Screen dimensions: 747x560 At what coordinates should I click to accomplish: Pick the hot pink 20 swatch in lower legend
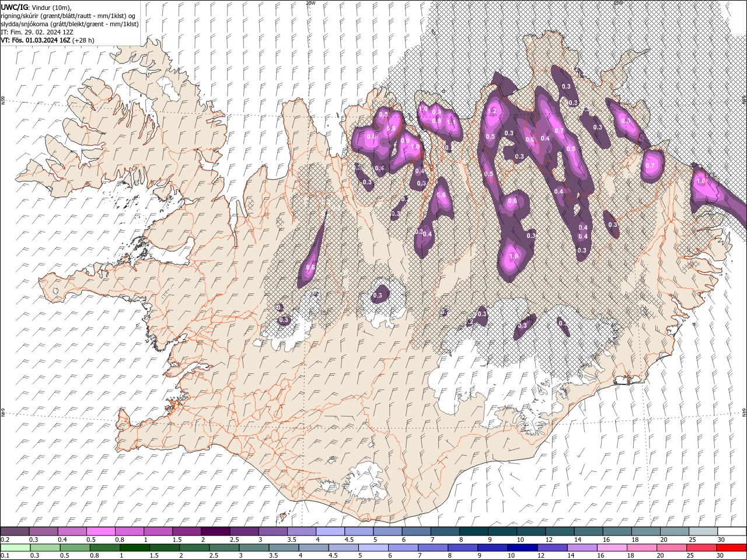[671, 547]
